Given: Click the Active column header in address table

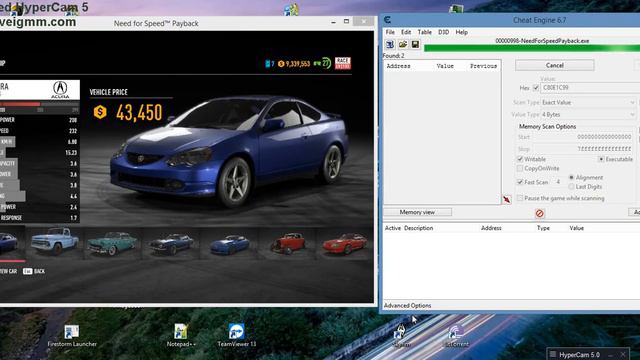Looking at the screenshot, I should [393, 228].
